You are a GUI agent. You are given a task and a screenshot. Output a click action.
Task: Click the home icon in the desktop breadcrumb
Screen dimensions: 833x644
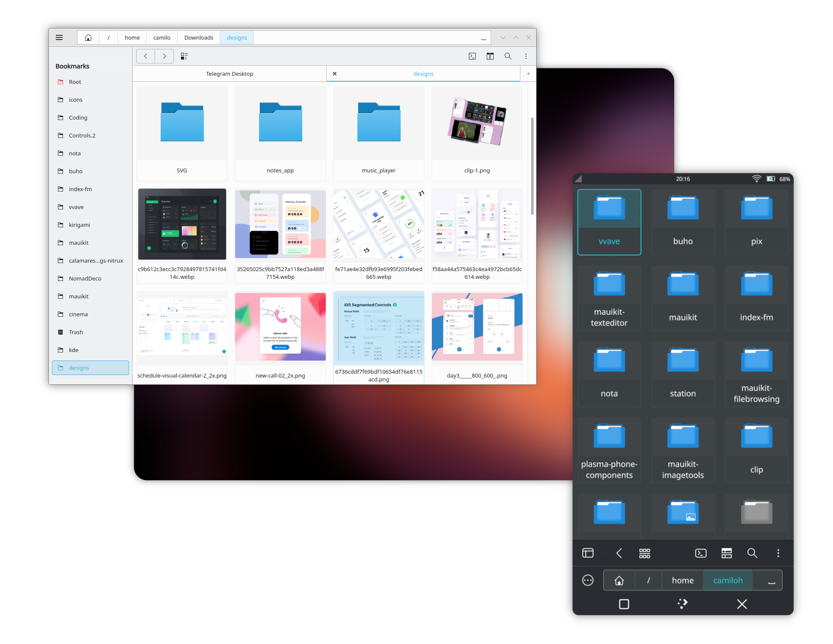point(88,37)
